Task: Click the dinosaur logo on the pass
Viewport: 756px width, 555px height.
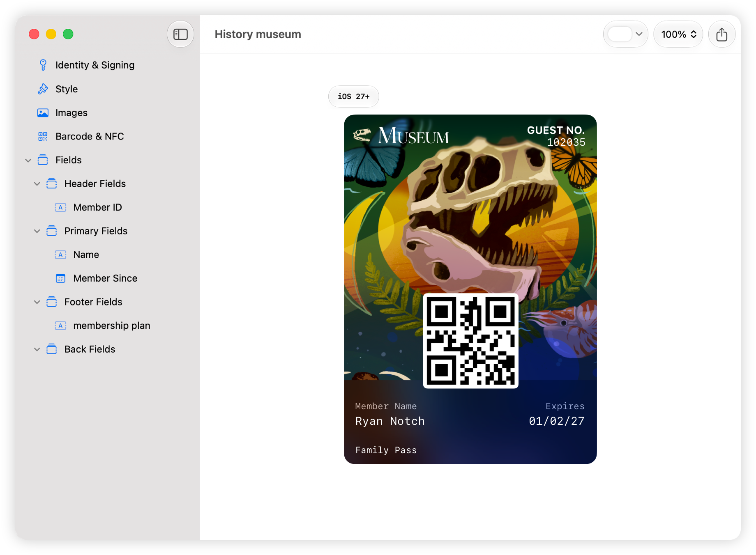Action: [362, 135]
